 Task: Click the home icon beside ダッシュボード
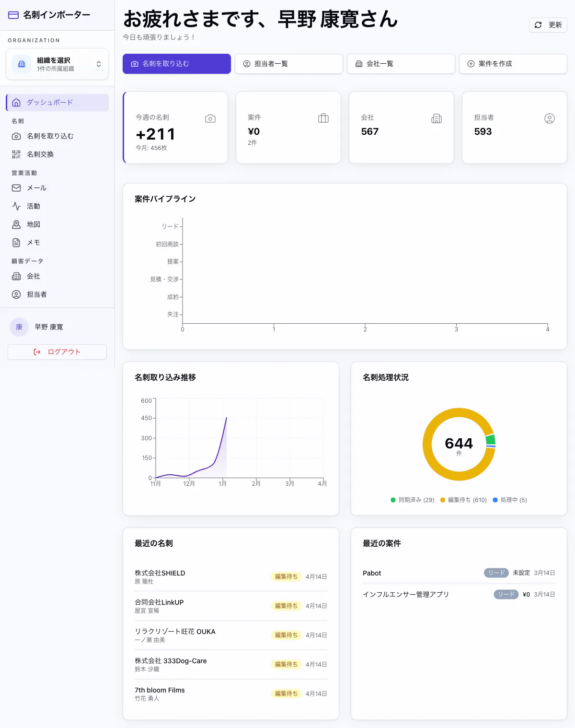(16, 103)
